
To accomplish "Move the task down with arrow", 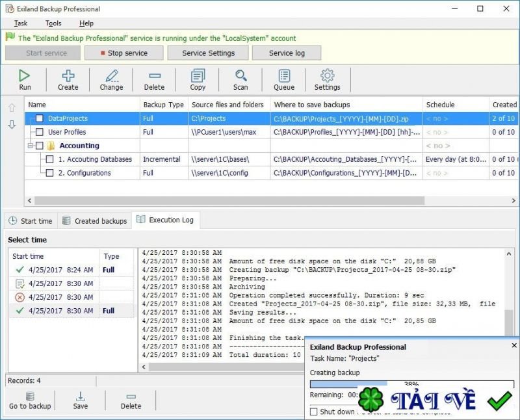I will point(12,124).
